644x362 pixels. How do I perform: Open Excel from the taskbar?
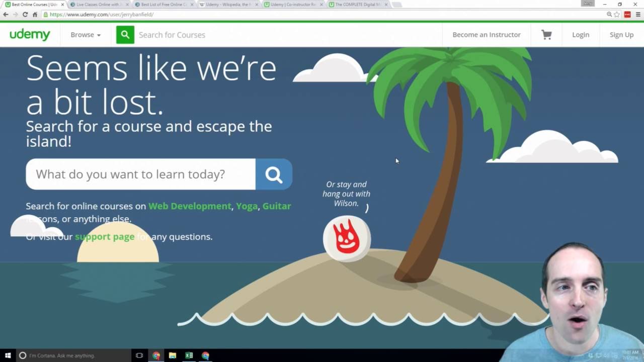(189, 355)
